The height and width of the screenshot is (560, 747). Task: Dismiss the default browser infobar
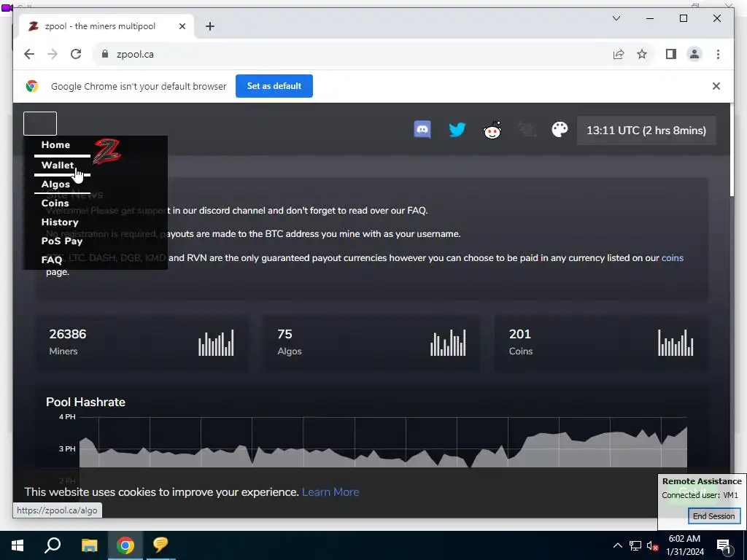tap(716, 86)
